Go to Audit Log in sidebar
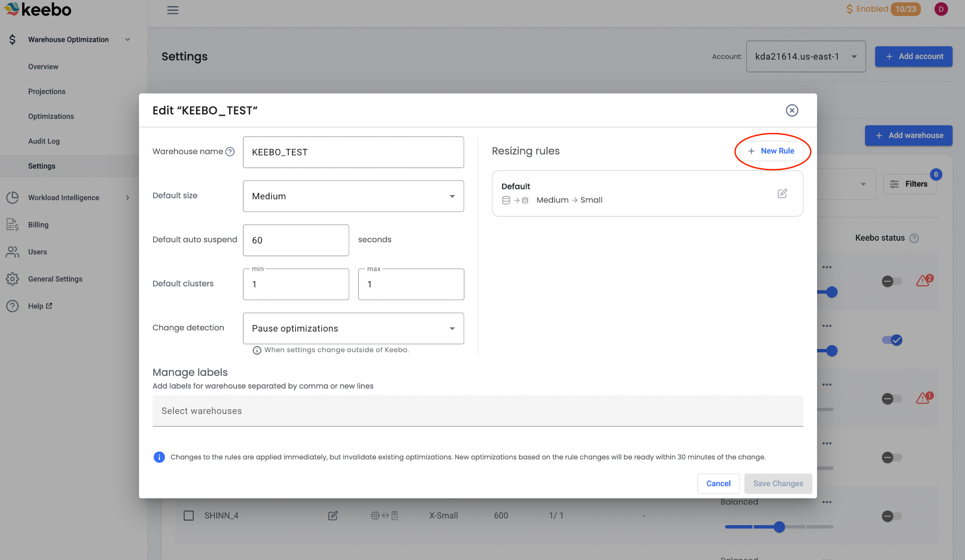Viewport: 965px width, 560px height. [44, 141]
